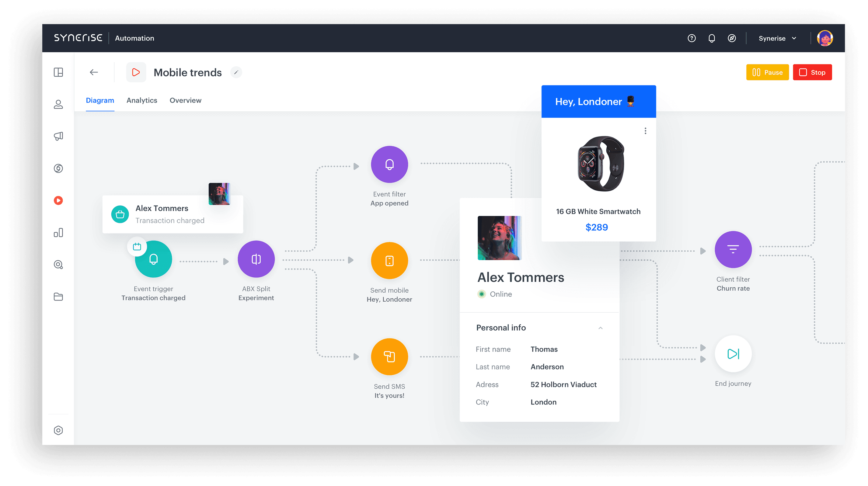Open the profiles person icon in sidebar
The image size is (868, 486).
58,104
